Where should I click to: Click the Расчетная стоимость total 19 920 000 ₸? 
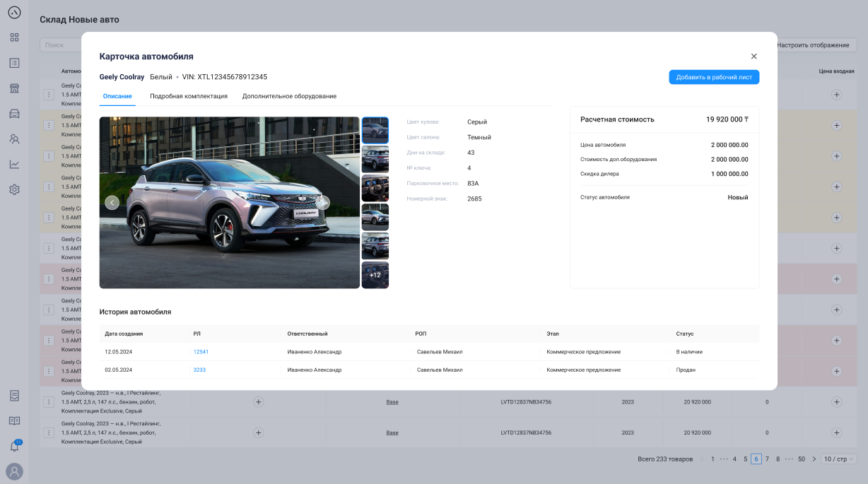click(x=727, y=119)
